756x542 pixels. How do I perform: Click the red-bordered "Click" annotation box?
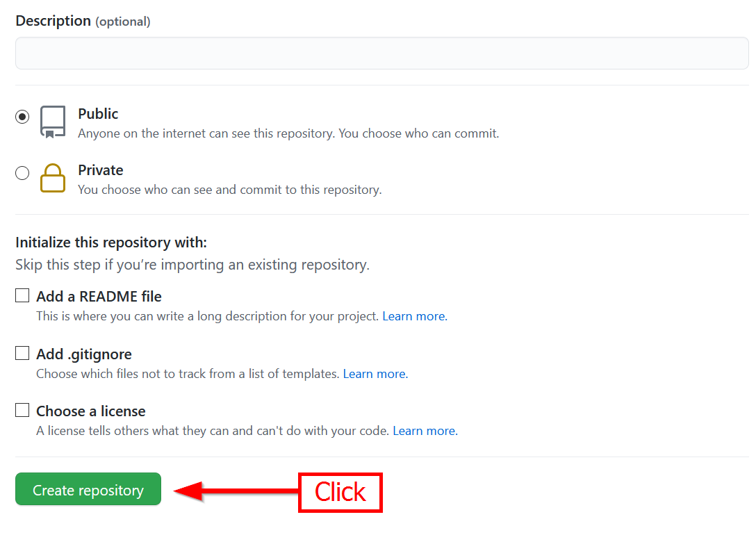tap(340, 492)
